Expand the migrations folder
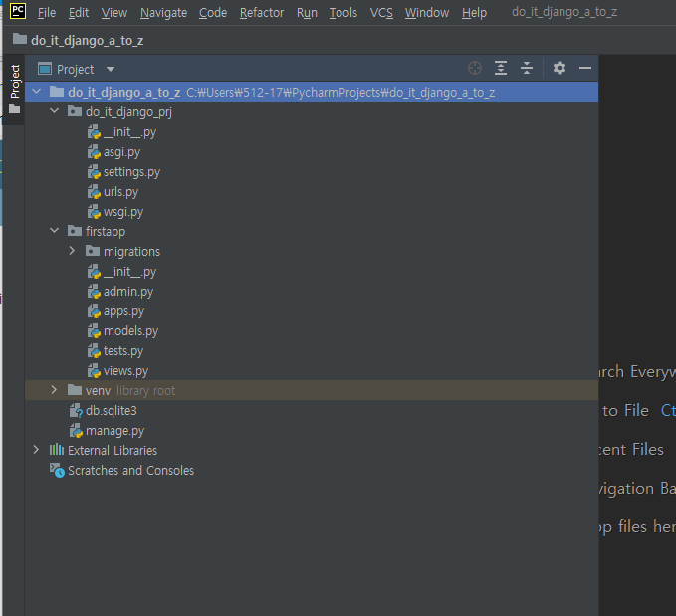The height and width of the screenshot is (616, 676). pos(72,251)
